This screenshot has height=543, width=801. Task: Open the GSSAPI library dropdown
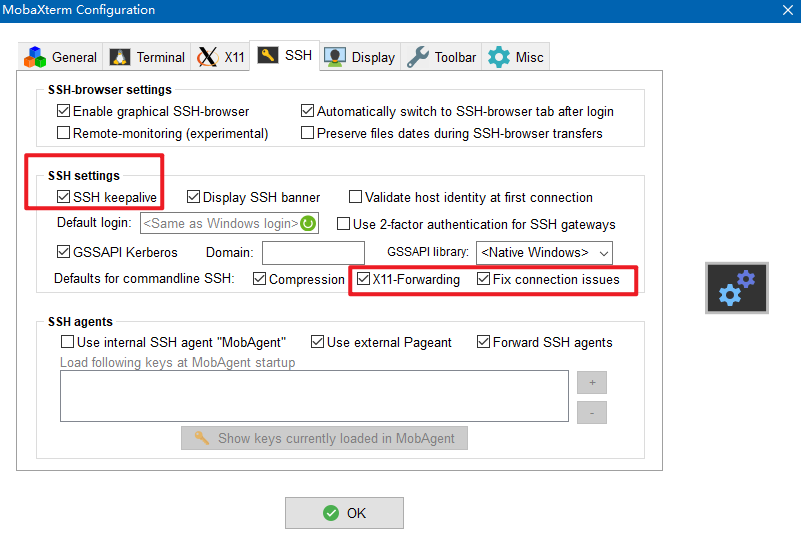(x=544, y=253)
